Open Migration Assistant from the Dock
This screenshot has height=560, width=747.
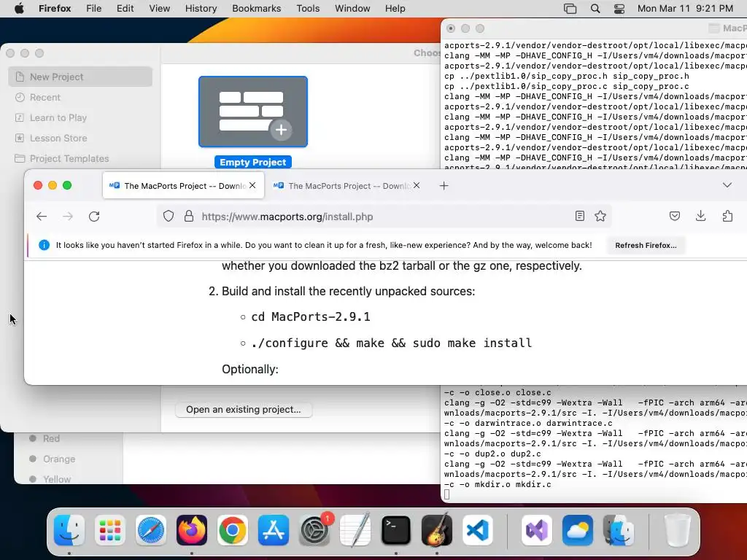619,530
